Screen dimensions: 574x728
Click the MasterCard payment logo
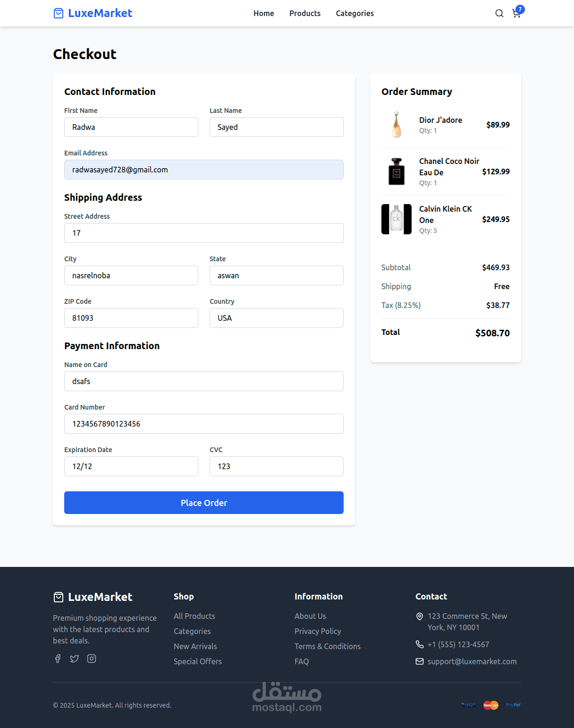coord(491,705)
